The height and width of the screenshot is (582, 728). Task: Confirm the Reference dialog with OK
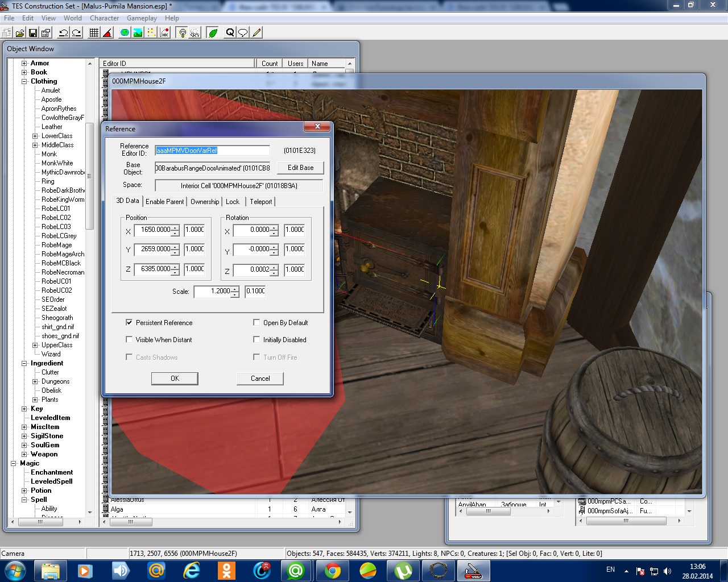point(175,379)
